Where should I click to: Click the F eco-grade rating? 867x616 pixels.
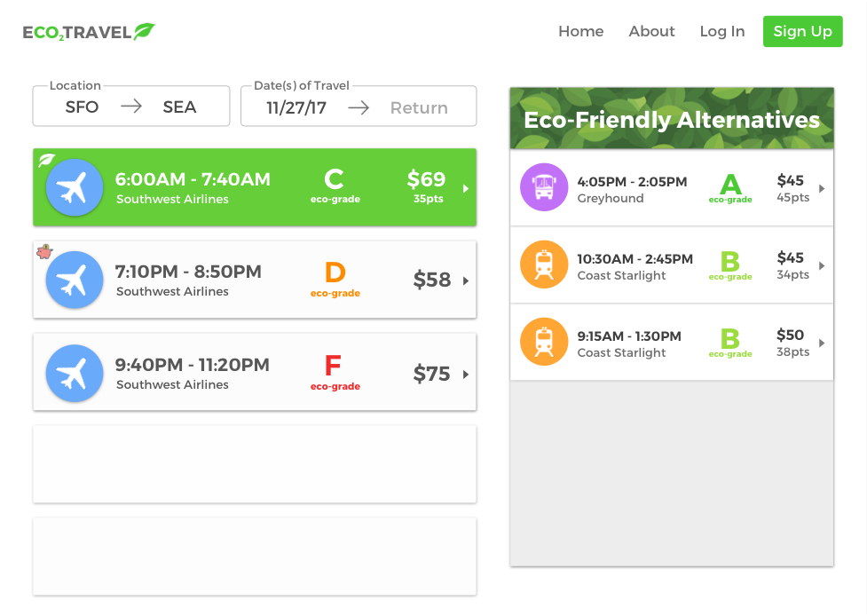(335, 372)
